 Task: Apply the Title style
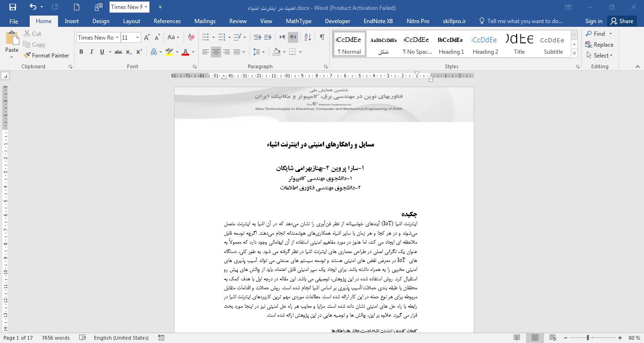click(x=519, y=44)
